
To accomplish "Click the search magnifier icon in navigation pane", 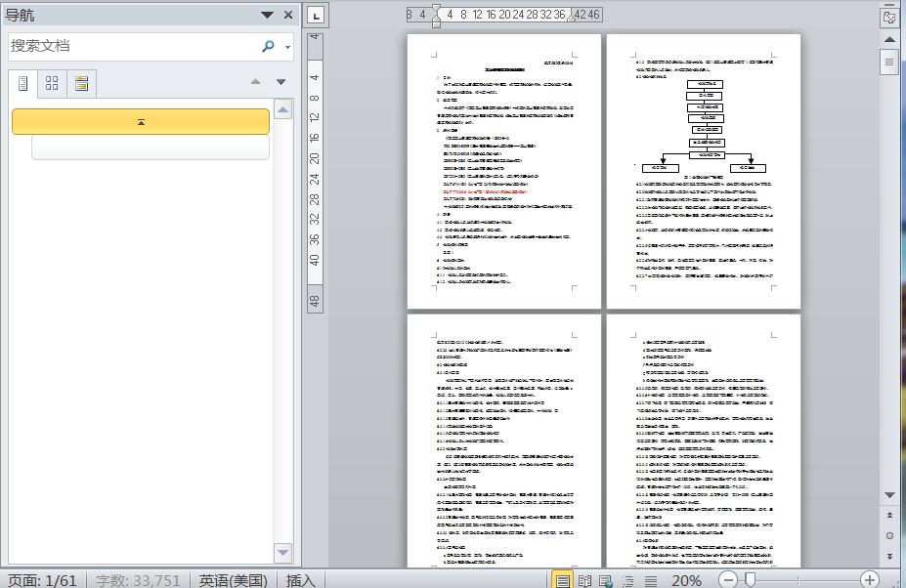I will [x=268, y=46].
